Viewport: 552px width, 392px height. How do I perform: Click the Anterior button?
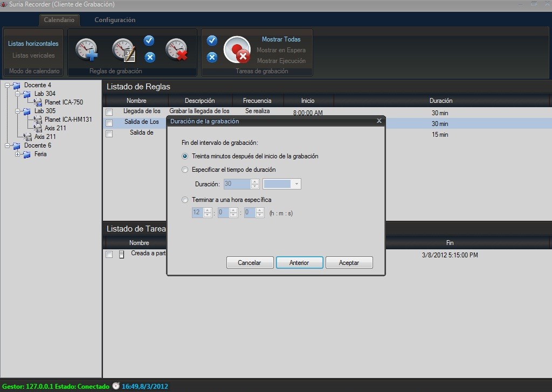tap(299, 263)
